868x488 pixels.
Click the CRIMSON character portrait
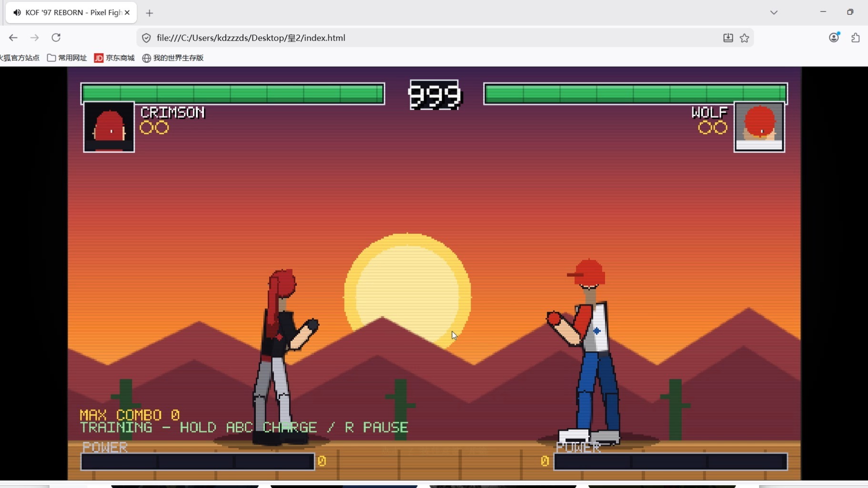click(109, 127)
